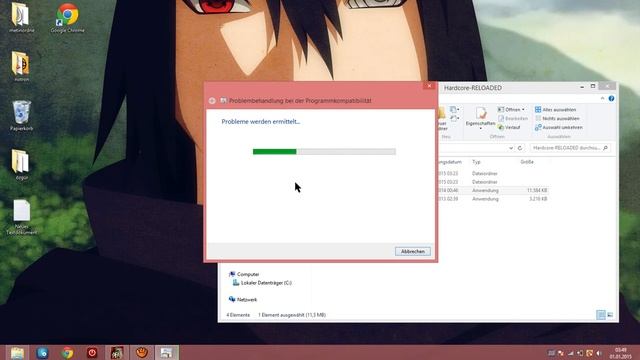640x360 pixels.
Task: Open Google Chrome desktop shortcut
Action: [68, 18]
